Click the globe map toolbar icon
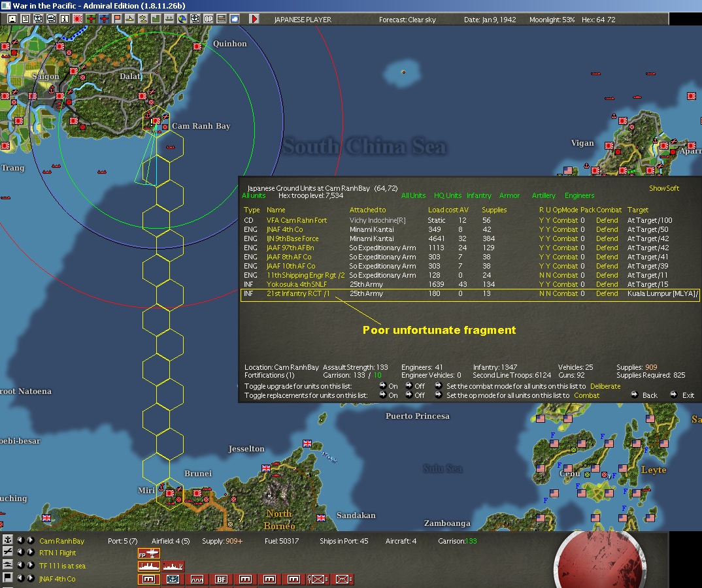 pos(182,19)
